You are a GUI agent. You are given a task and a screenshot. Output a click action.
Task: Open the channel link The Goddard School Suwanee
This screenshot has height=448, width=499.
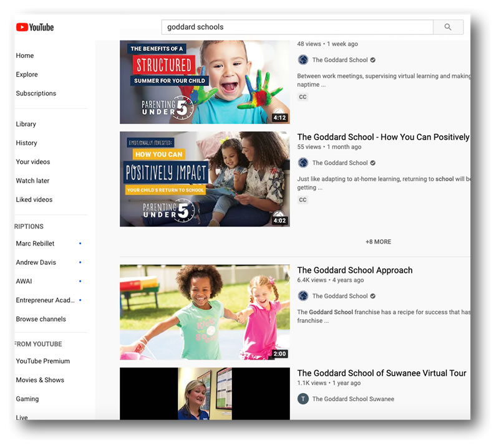pyautogui.click(x=352, y=399)
